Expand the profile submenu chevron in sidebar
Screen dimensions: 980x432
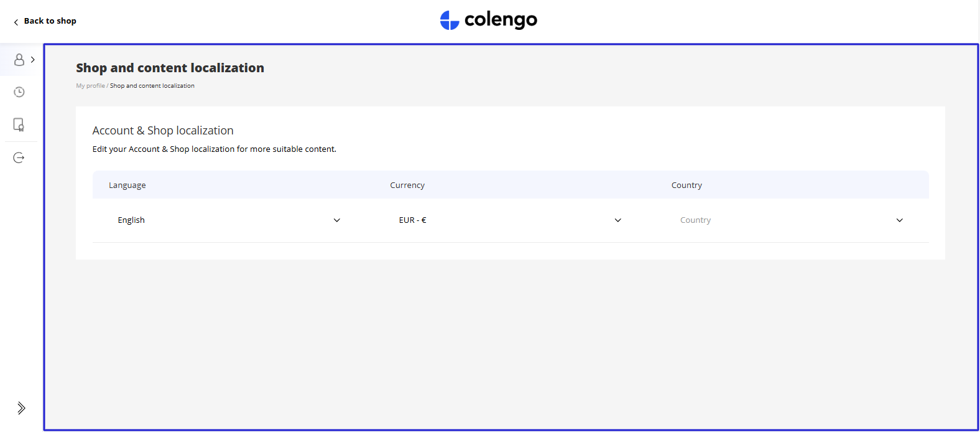pos(33,60)
